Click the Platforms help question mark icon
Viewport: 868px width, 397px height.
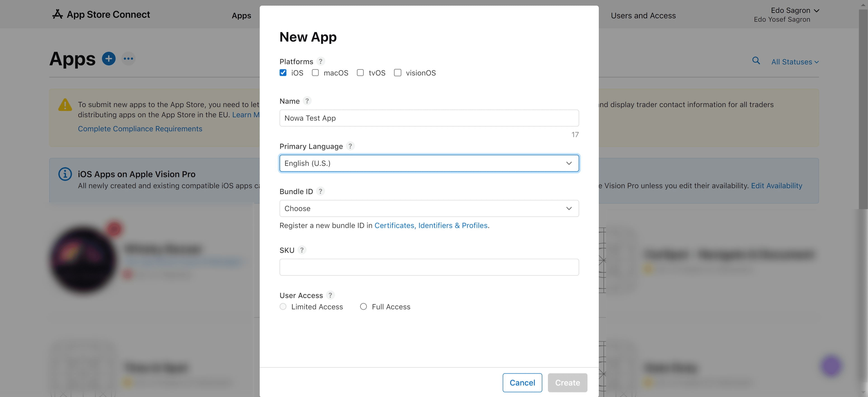321,61
